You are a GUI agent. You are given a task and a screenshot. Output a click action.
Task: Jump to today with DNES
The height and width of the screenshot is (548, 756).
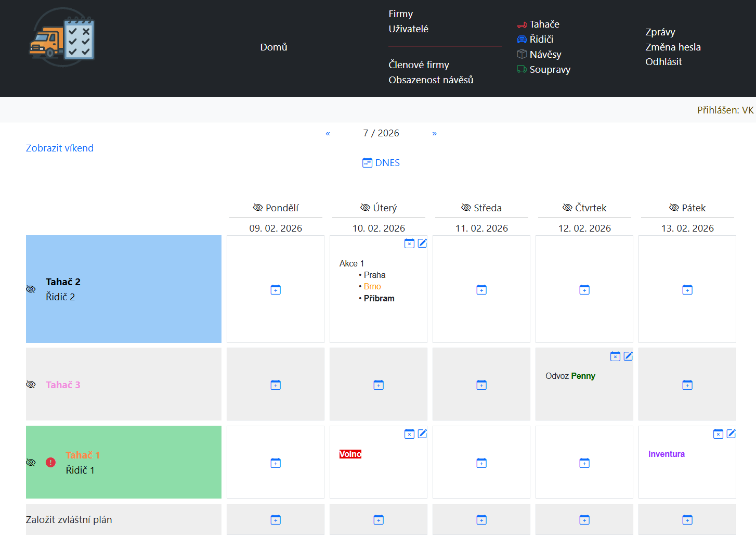381,163
